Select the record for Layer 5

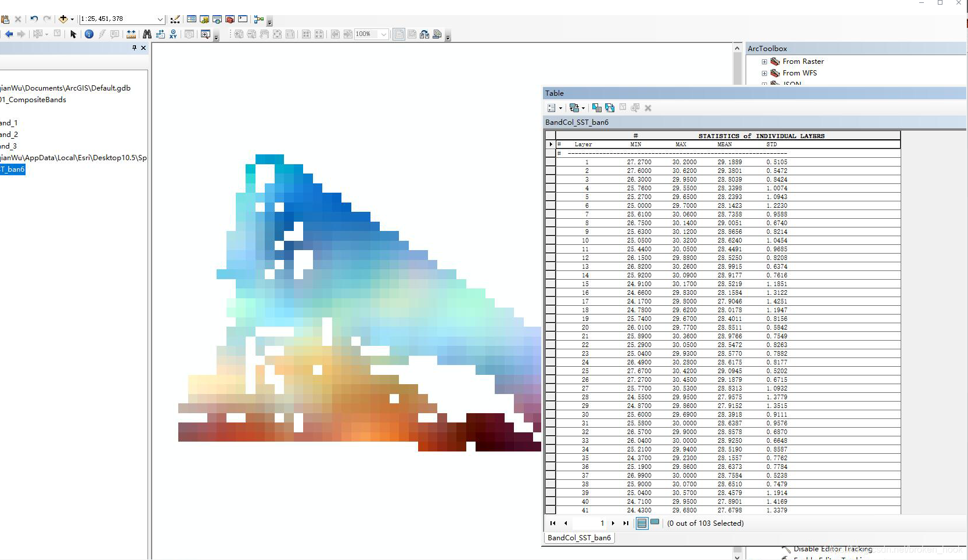[550, 197]
